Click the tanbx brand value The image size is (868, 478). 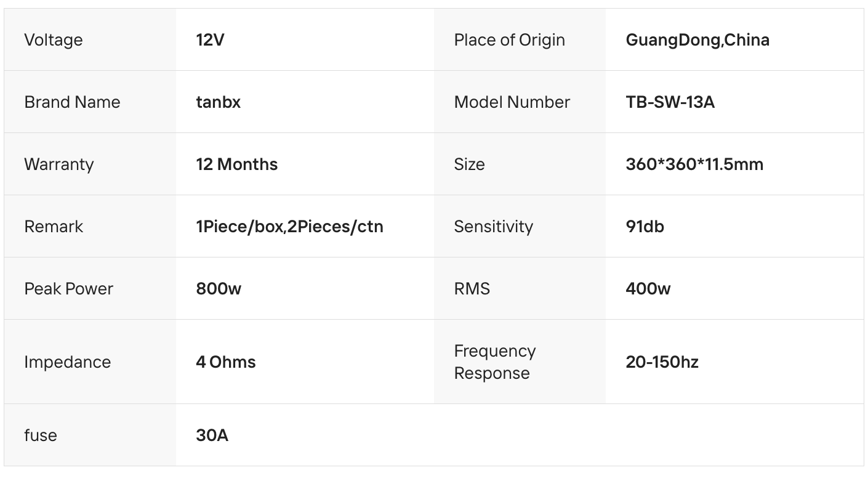218,102
